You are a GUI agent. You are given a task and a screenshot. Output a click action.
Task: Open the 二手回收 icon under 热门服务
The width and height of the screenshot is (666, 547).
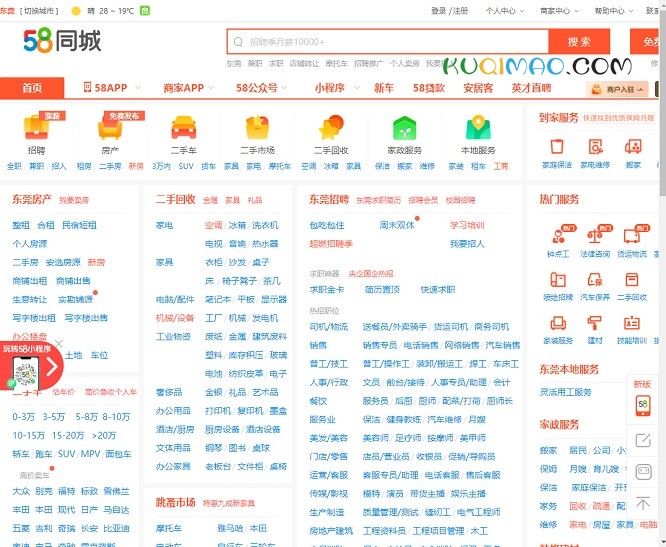[x=632, y=280]
